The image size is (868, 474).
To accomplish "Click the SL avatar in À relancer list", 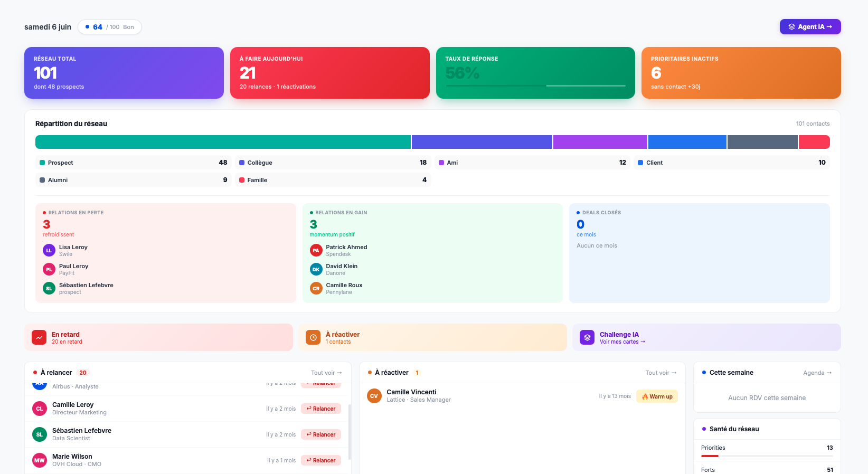I will (40, 434).
